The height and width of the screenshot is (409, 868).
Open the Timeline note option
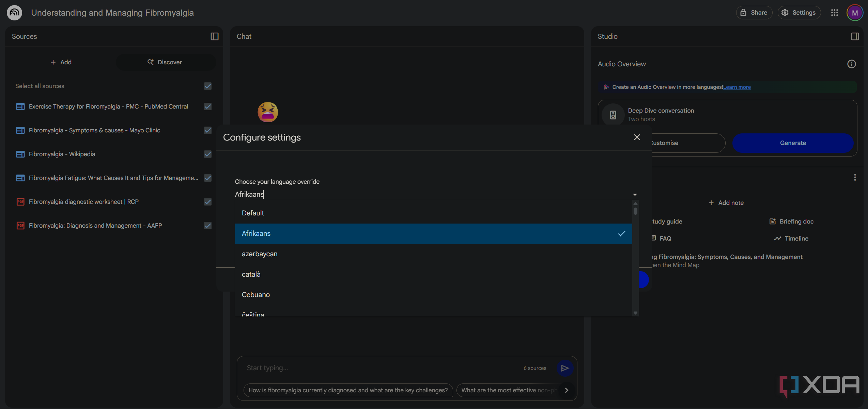tap(791, 239)
